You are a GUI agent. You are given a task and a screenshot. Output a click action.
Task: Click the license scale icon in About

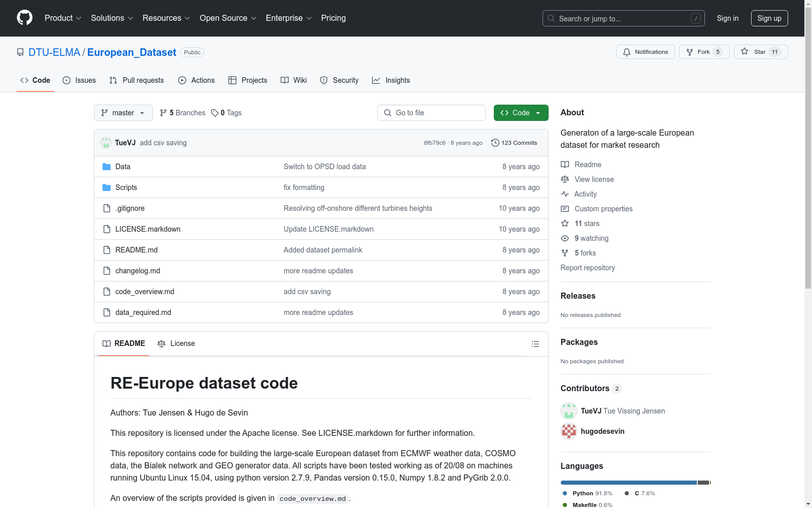[565, 179]
